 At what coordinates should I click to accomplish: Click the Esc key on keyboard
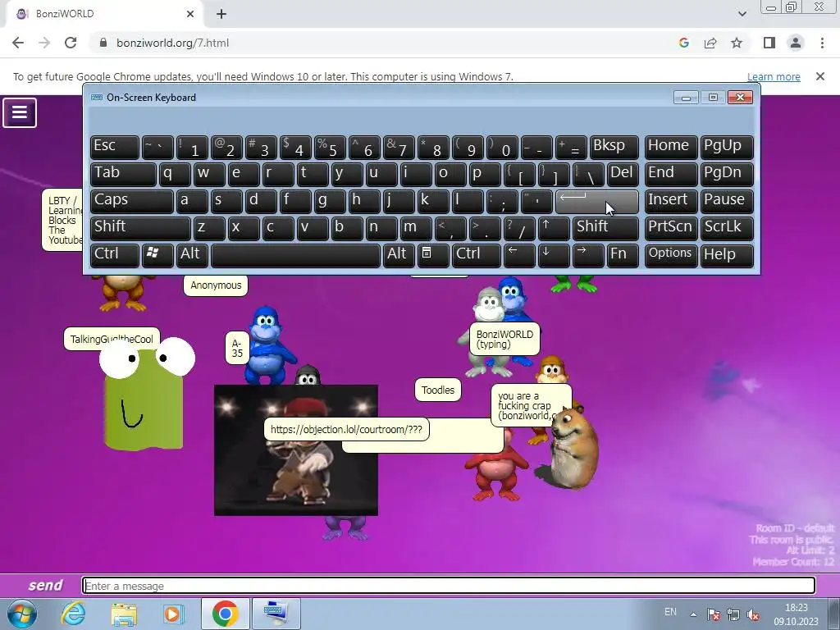pos(115,146)
